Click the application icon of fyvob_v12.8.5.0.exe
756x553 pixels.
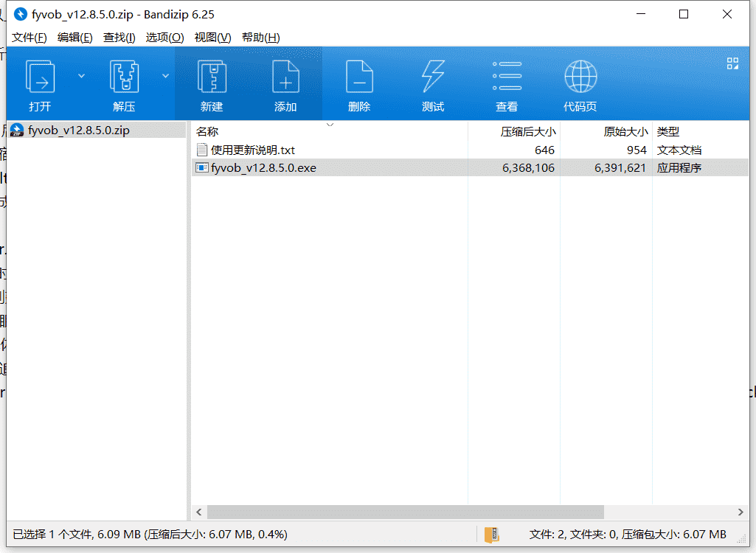pyautogui.click(x=201, y=168)
